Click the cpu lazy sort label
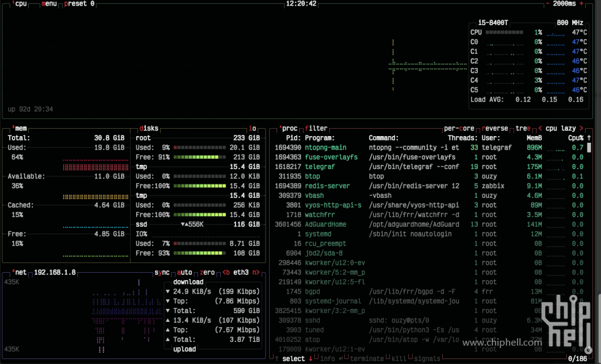This screenshot has height=364, width=601. coord(561,128)
